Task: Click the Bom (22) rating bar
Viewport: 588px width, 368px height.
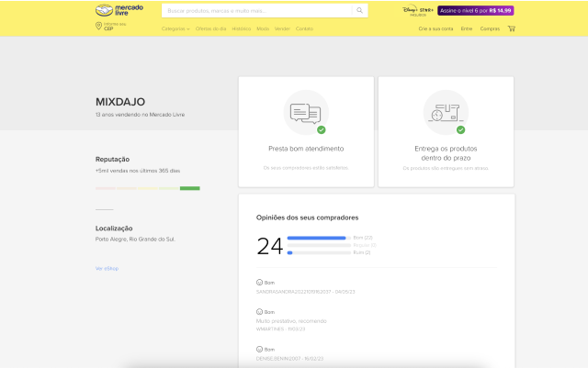Action: pyautogui.click(x=319, y=238)
